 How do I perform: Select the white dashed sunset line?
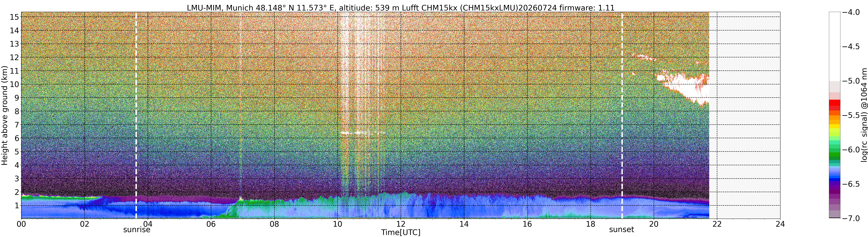[x=622, y=115]
